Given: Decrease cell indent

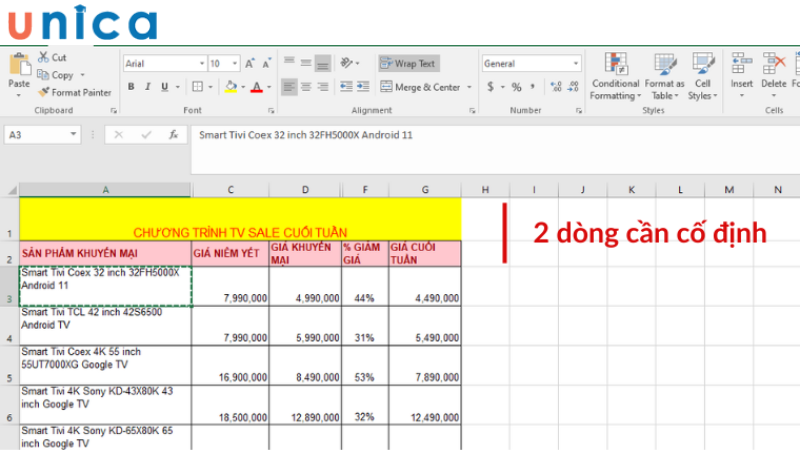Looking at the screenshot, I should click(346, 87).
